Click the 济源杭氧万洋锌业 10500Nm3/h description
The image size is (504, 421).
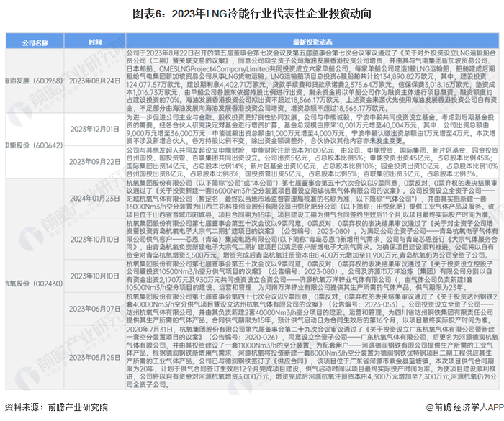click(312, 276)
